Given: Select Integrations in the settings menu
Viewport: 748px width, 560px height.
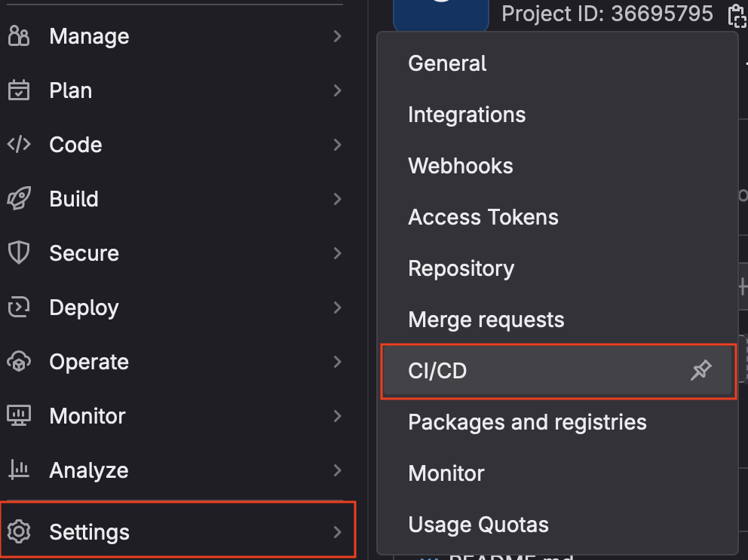Looking at the screenshot, I should click(467, 115).
